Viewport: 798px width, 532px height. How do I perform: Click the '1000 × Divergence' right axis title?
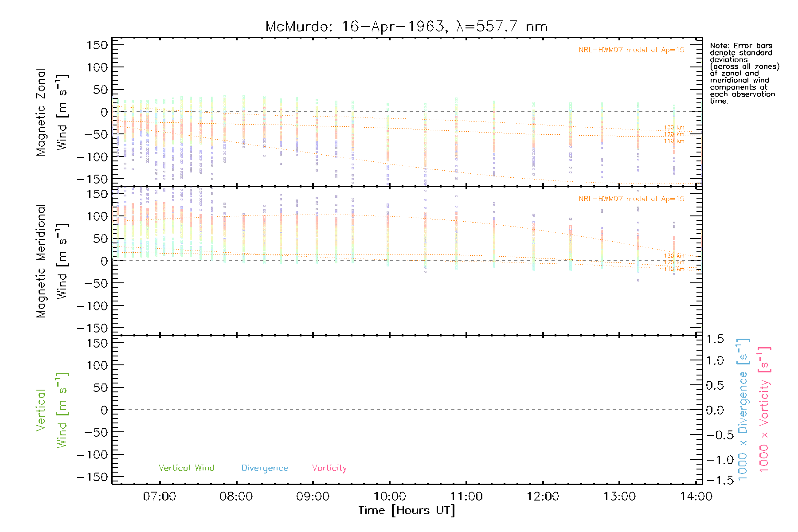tap(743, 410)
